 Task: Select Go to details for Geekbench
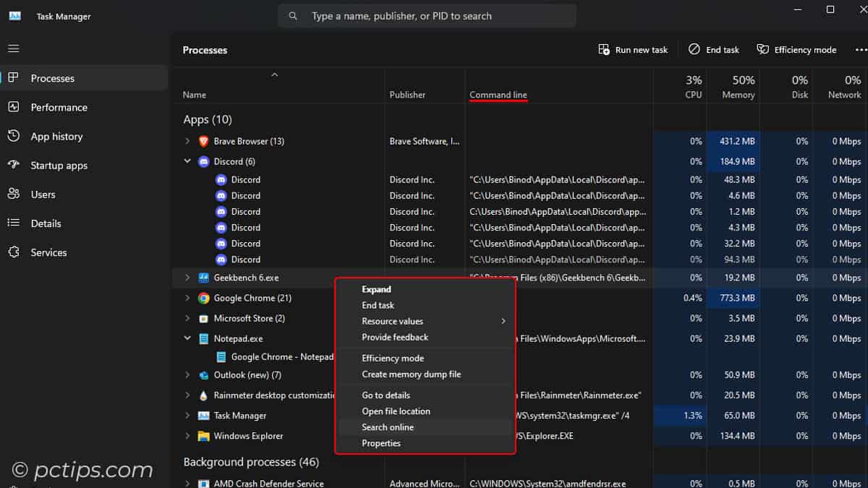386,395
